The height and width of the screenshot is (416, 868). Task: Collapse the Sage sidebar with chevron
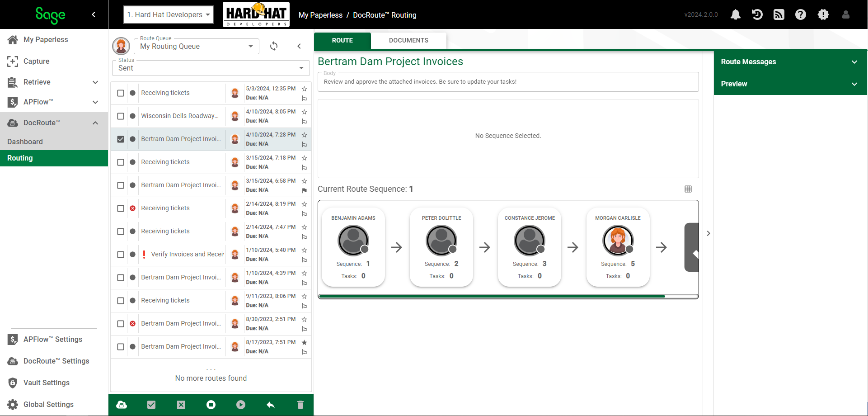(x=94, y=14)
